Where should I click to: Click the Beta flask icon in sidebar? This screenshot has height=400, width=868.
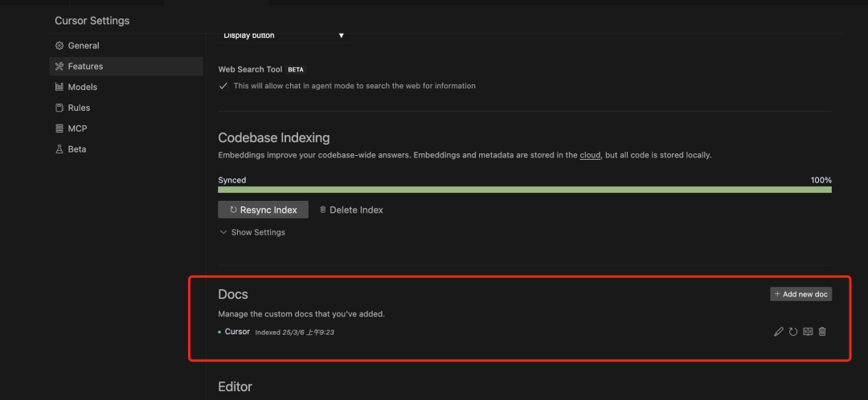click(59, 149)
